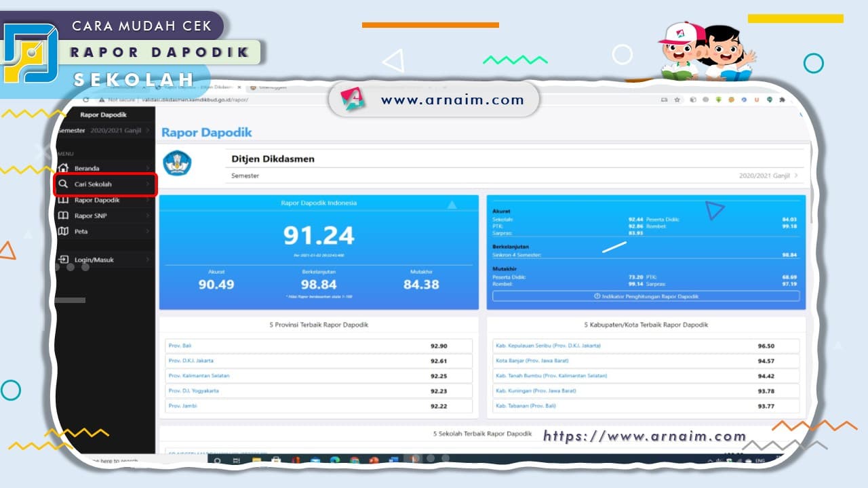
Task: Click Indikator Penghitungan Rapor Dapodik button
Action: [x=646, y=296]
